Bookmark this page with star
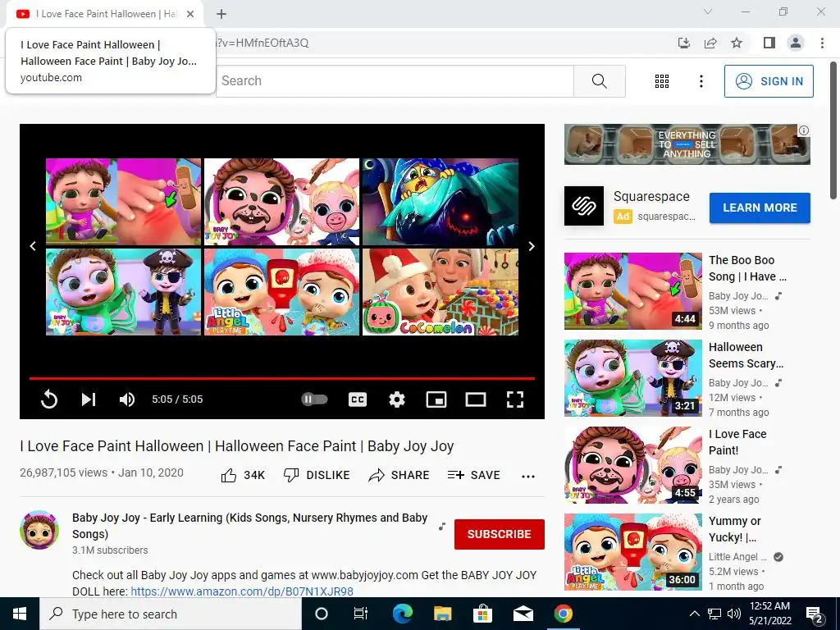840x630 pixels. click(x=737, y=43)
